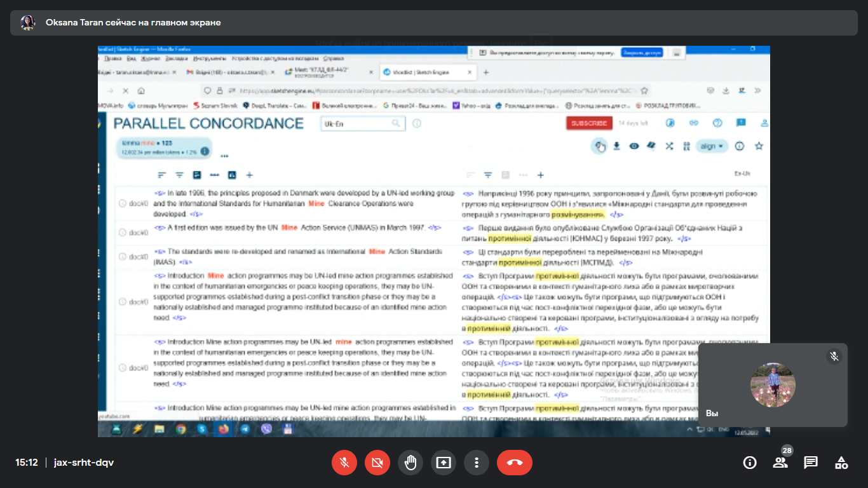This screenshot has height=488, width=868.
Task: Click plus icon above English column
Action: pyautogui.click(x=250, y=175)
